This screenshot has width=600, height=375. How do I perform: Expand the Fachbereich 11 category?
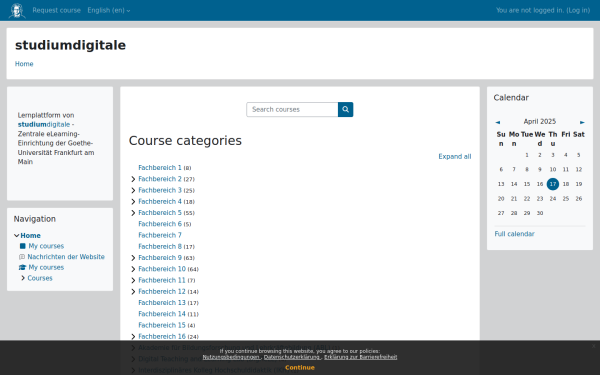coord(133,280)
